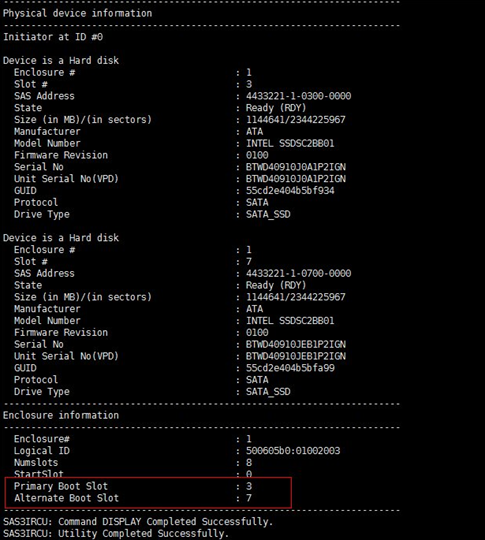The image size is (485, 540).
Task: Click the first drive's 'Drive Type' SATA_SSD value
Action: point(268,214)
